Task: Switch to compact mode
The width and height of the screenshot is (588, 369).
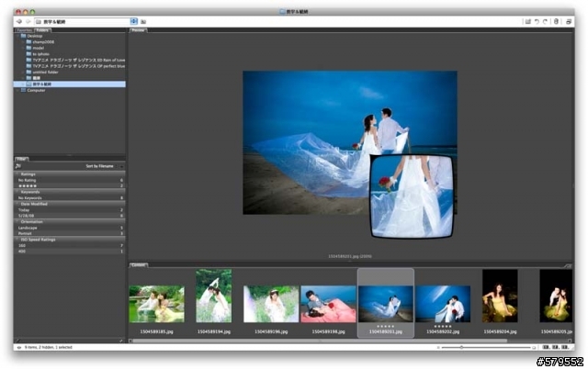Action: pos(569,22)
